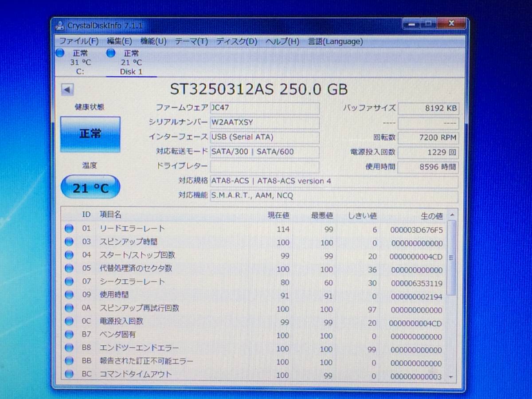Click the 生の値 column header
532x399 pixels.
pyautogui.click(x=432, y=216)
